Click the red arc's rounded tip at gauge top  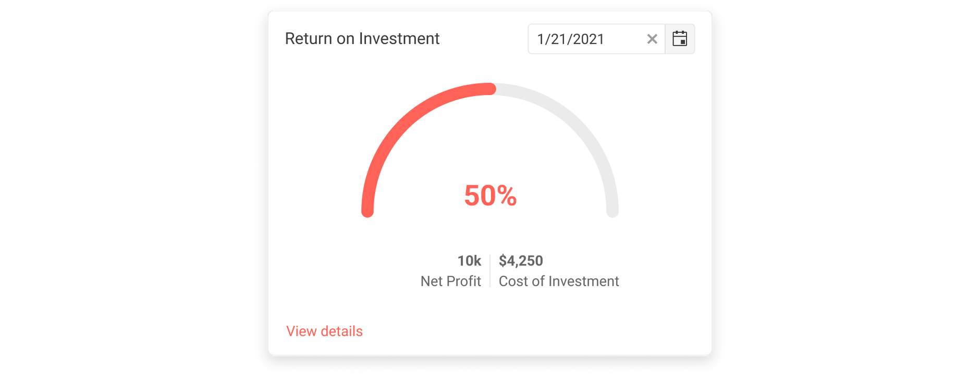(x=491, y=89)
